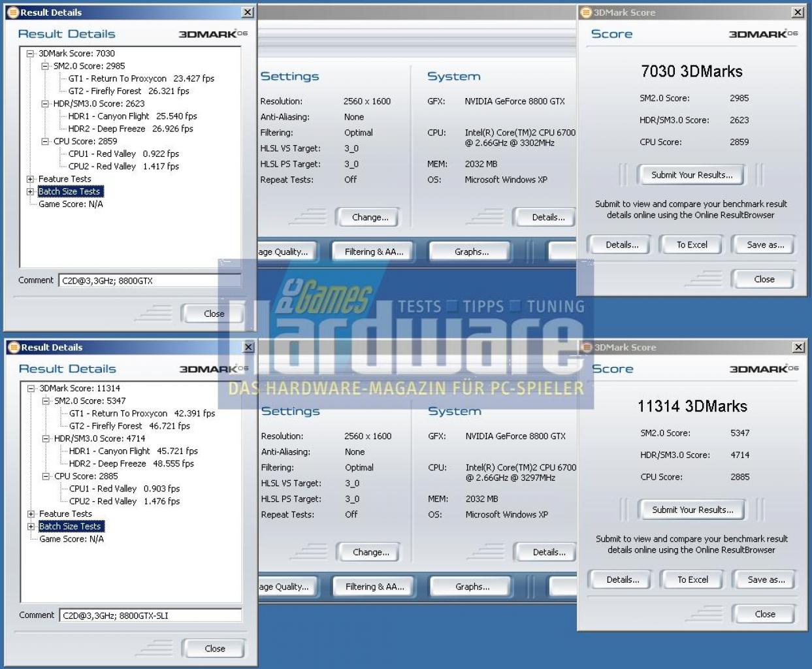Click the X on the 11314 3DMark Score window

798,348
